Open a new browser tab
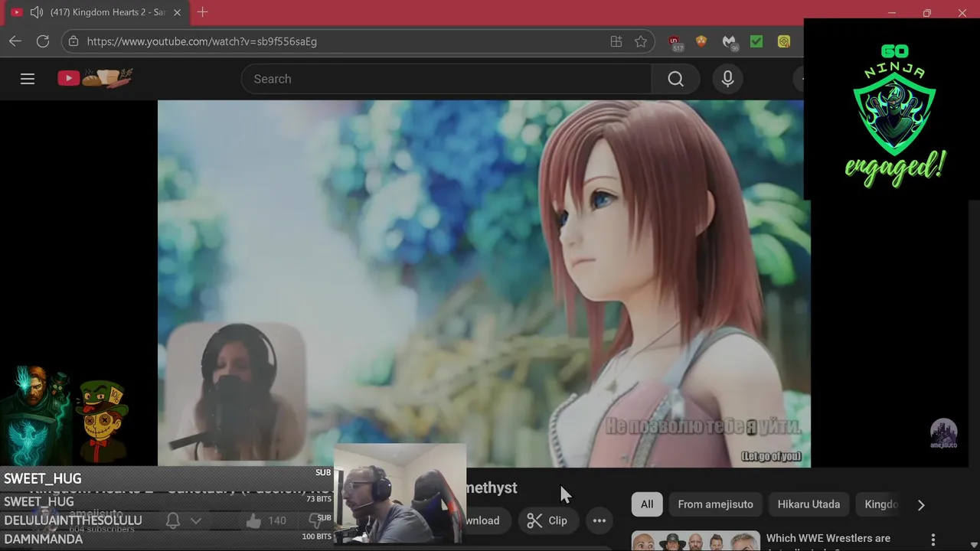Image resolution: width=980 pixels, height=551 pixels. click(202, 12)
